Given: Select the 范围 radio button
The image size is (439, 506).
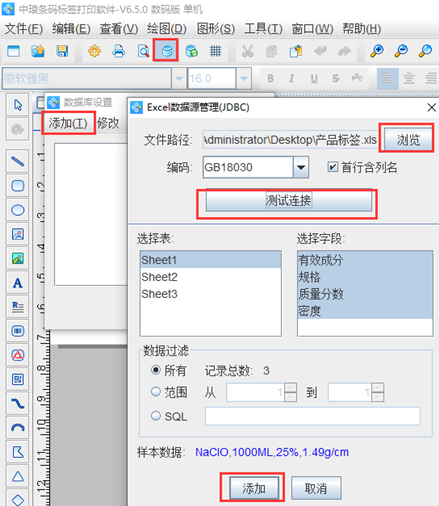Looking at the screenshot, I should pyautogui.click(x=156, y=392).
